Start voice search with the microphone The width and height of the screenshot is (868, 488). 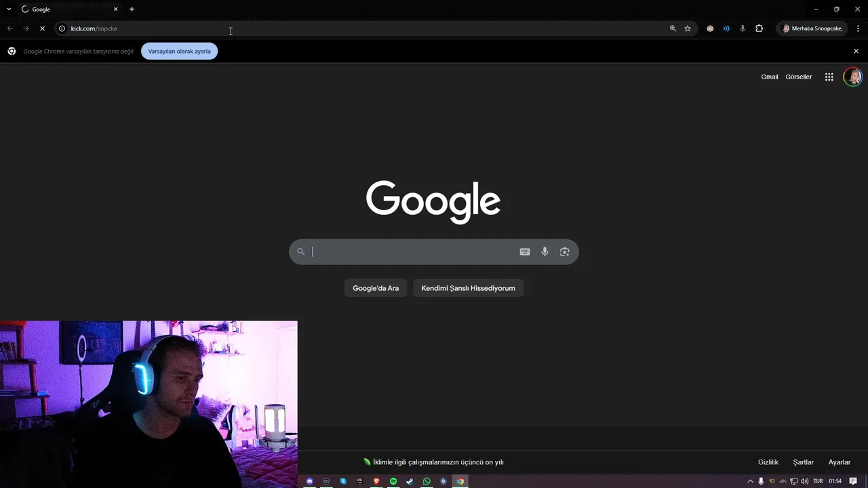point(545,251)
